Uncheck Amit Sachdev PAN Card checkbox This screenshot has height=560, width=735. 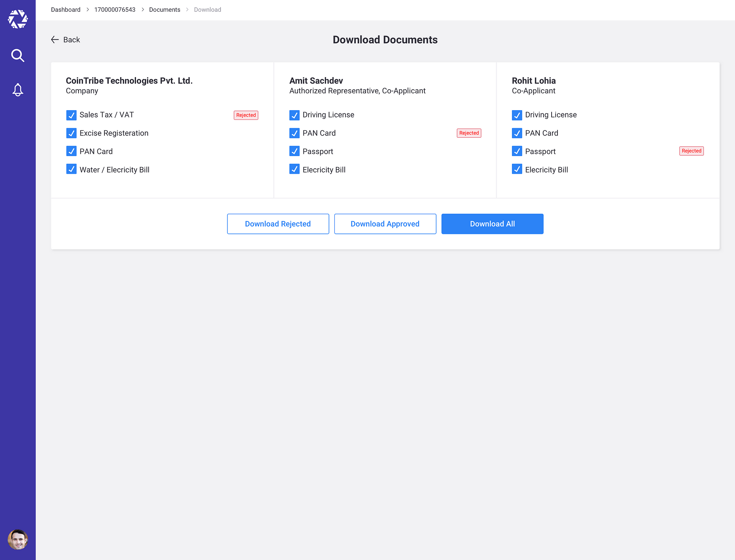coord(294,133)
